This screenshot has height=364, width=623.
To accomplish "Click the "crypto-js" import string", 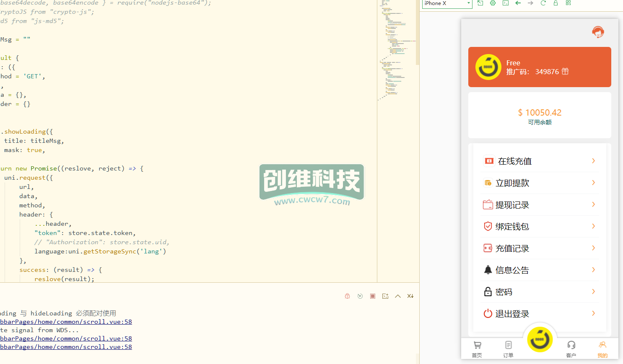I will point(70,12).
